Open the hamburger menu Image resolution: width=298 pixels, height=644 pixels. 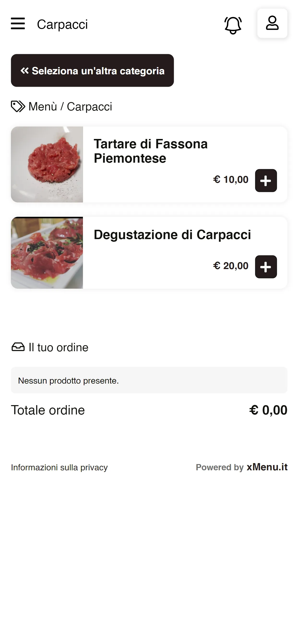click(x=18, y=23)
